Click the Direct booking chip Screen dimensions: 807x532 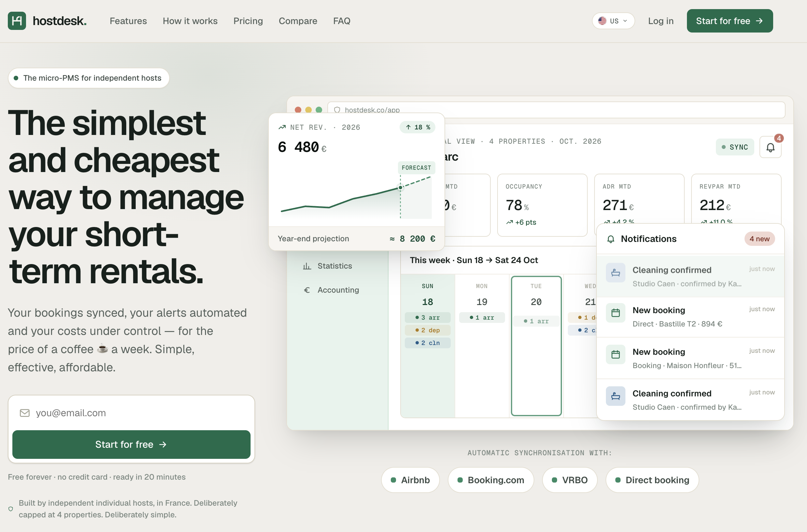pos(652,480)
